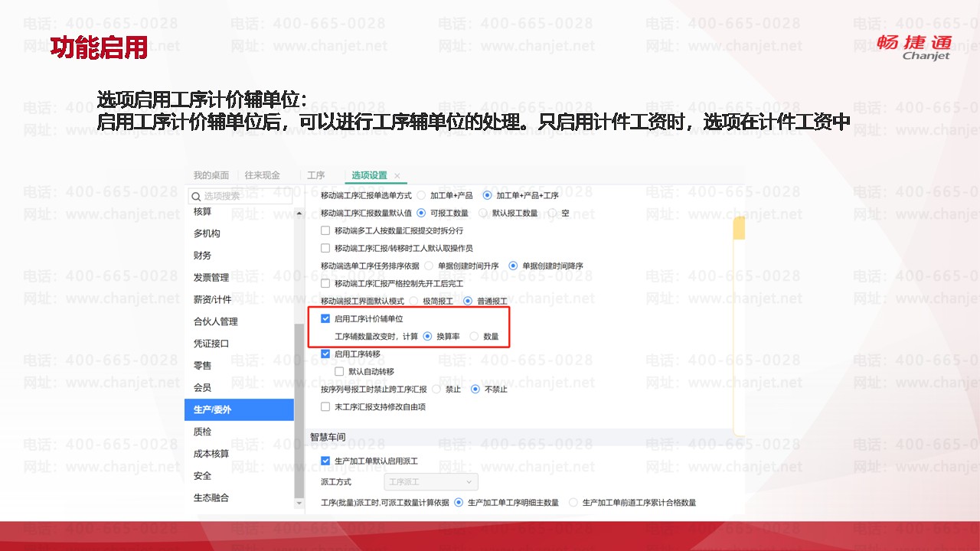Open the 往来现金 tab
Screen dimensions: 980x551
coord(262,175)
